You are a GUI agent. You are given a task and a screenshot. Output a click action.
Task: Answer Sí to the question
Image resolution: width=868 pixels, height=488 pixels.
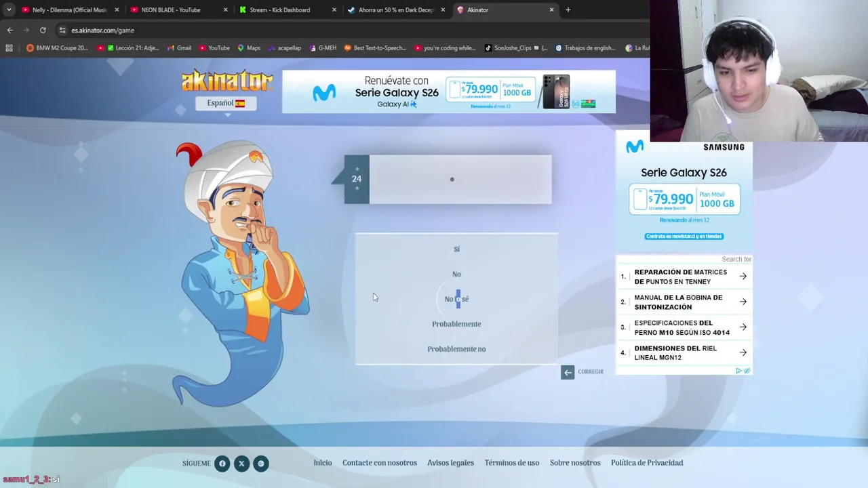(x=456, y=249)
